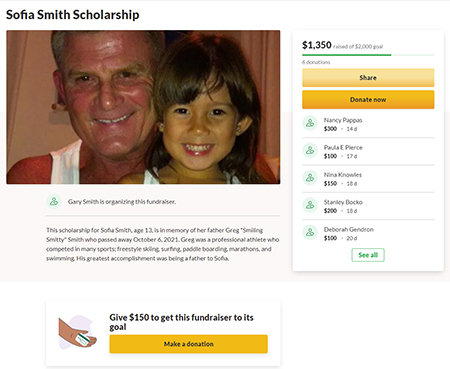Click the $1,350 raised amount
This screenshot has width=450, height=369.
coord(317,45)
